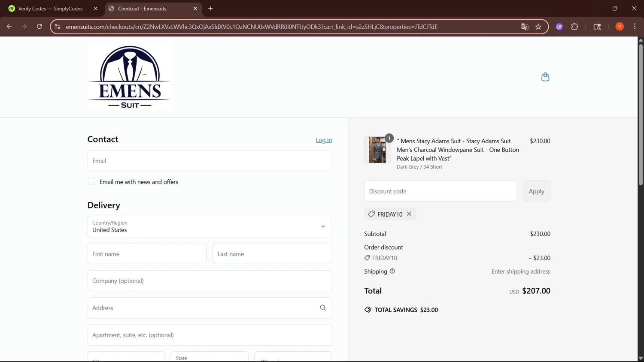Close the Verify Codes tab
Image resolution: width=644 pixels, height=362 pixels.
tap(95, 9)
